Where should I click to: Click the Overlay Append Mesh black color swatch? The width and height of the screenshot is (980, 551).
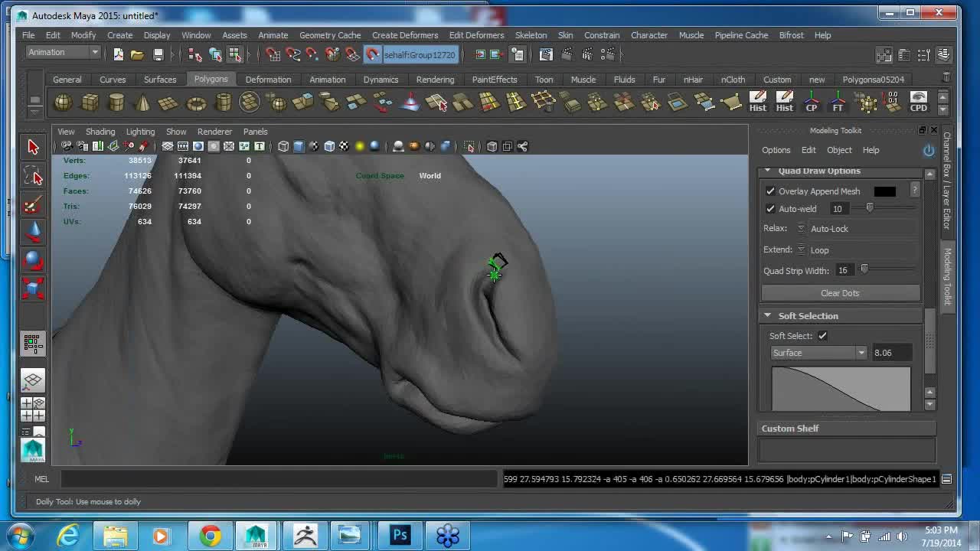[x=884, y=191]
